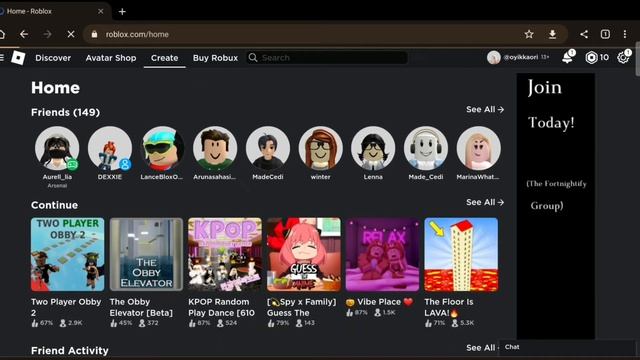Open the Robux balance icon
This screenshot has height=360, width=640.
pos(591,58)
